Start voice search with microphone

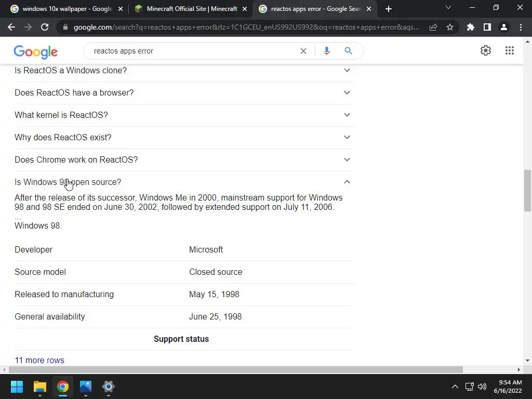326,51
